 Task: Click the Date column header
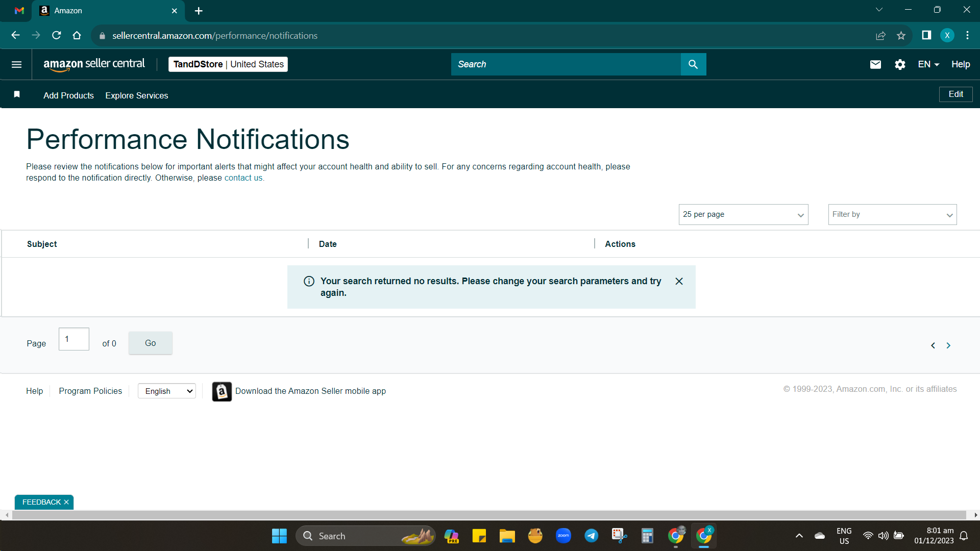[x=328, y=244]
